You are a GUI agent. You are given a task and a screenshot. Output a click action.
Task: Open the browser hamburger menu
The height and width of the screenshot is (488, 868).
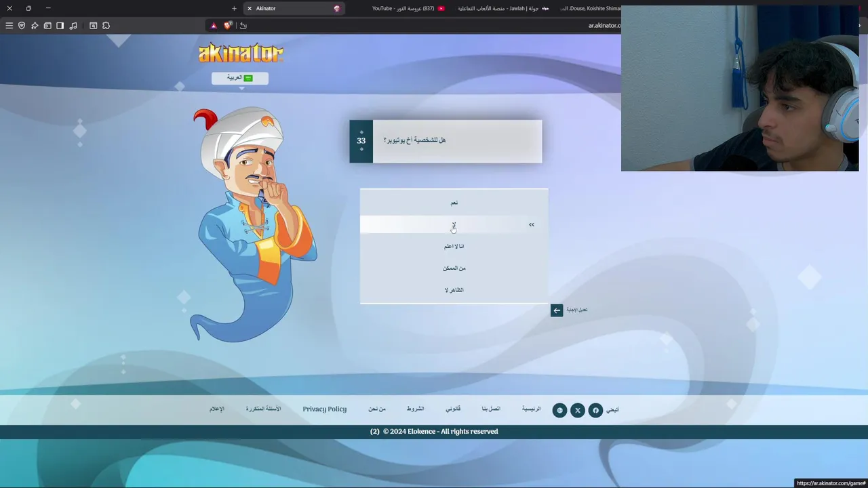[x=9, y=26]
